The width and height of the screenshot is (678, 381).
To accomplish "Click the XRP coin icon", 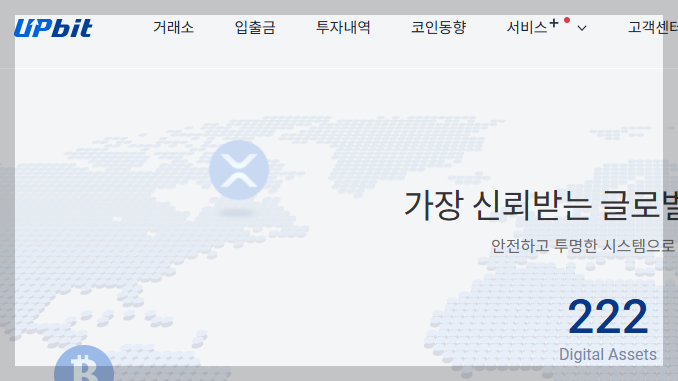I will [x=239, y=170].
